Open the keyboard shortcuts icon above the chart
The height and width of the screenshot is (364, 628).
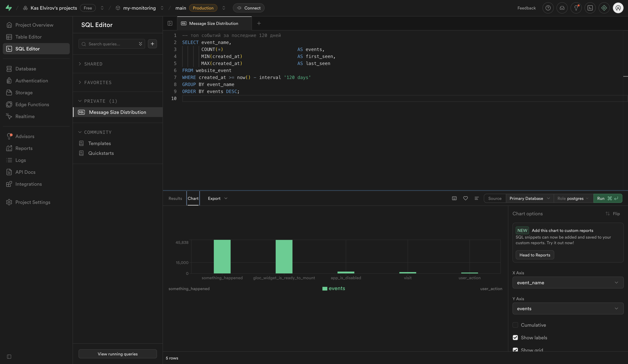[454, 198]
